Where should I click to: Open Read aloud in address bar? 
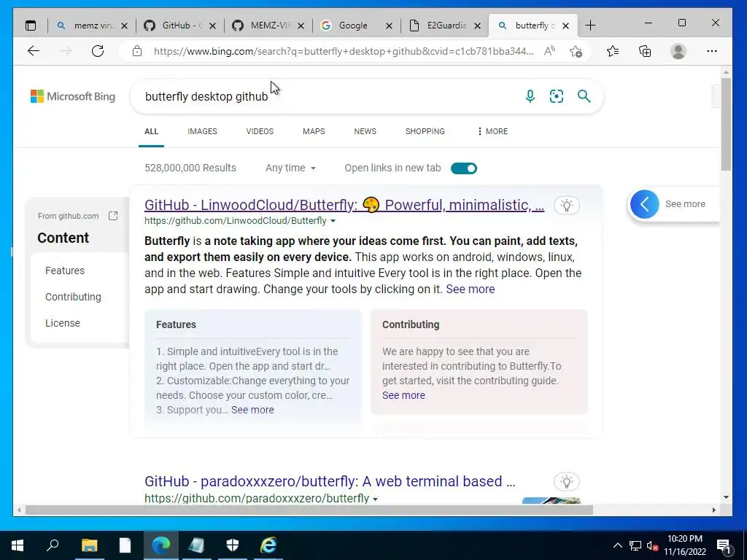(549, 51)
